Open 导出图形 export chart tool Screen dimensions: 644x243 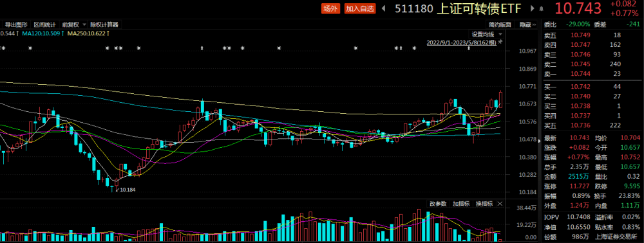pos(15,24)
